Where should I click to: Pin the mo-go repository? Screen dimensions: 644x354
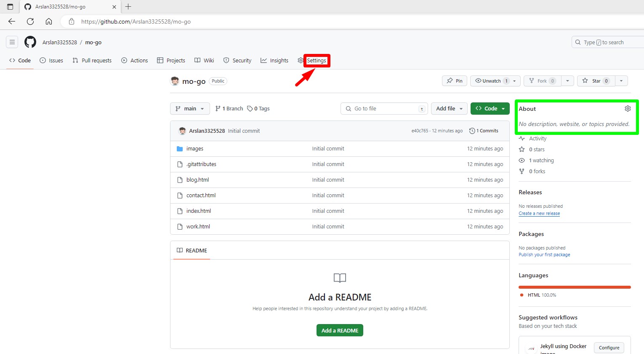tap(455, 81)
